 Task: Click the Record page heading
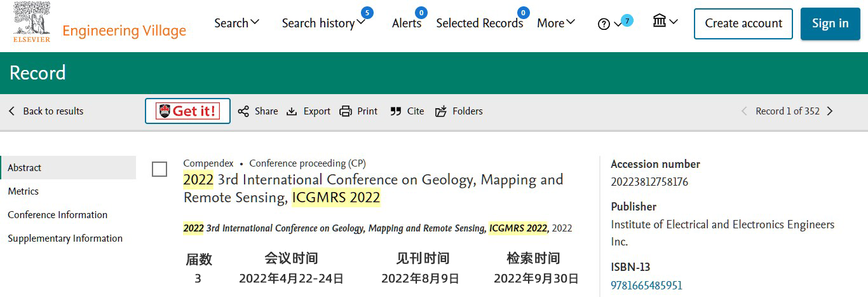tap(37, 73)
